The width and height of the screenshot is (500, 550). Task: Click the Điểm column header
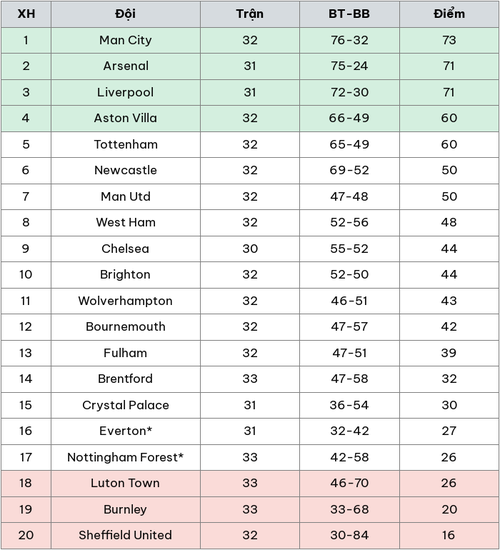pyautogui.click(x=449, y=14)
